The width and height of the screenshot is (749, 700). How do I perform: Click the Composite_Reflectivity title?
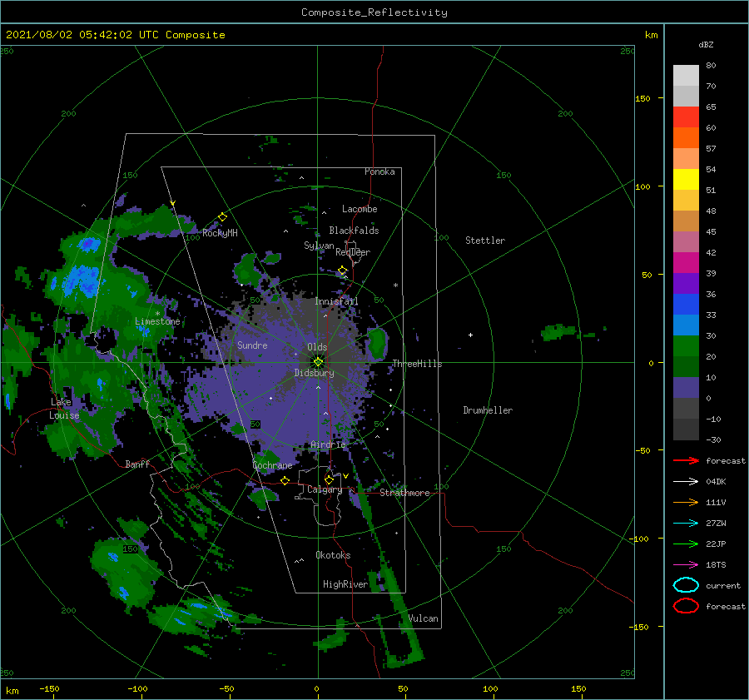click(374, 12)
